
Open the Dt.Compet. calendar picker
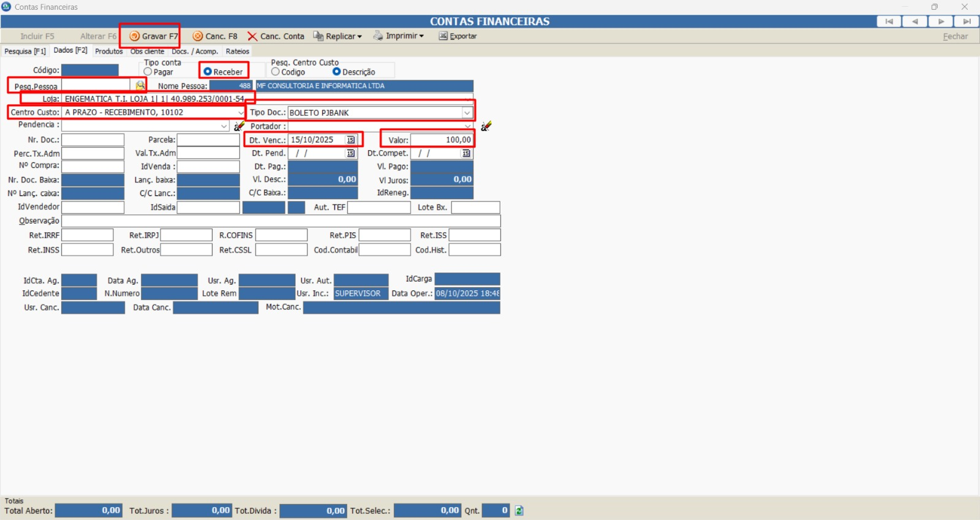pos(466,153)
